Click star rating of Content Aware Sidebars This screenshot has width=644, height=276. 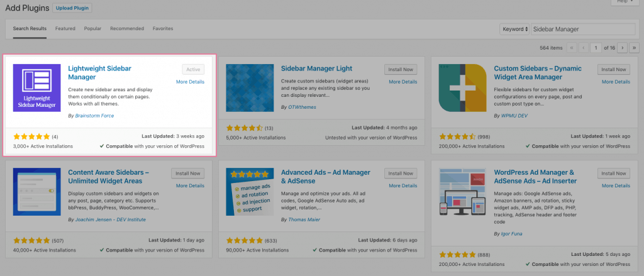(31, 240)
